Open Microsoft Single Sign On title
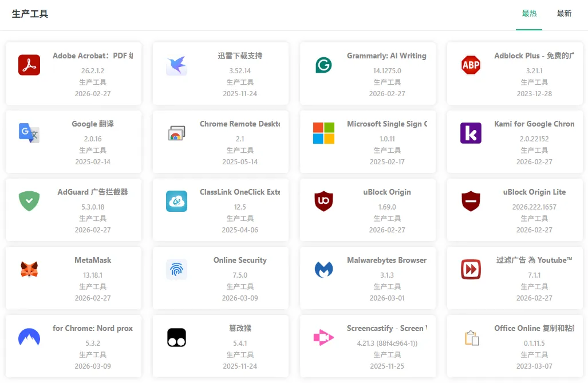 click(x=387, y=124)
